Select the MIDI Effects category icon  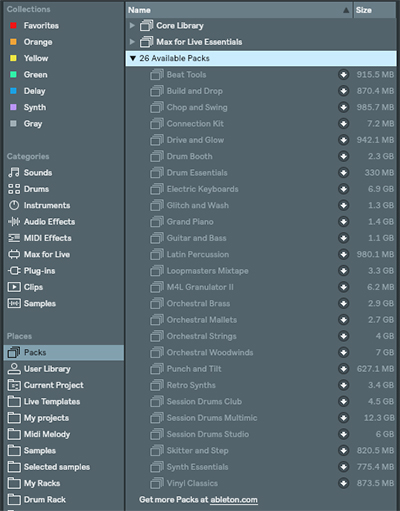(x=14, y=238)
